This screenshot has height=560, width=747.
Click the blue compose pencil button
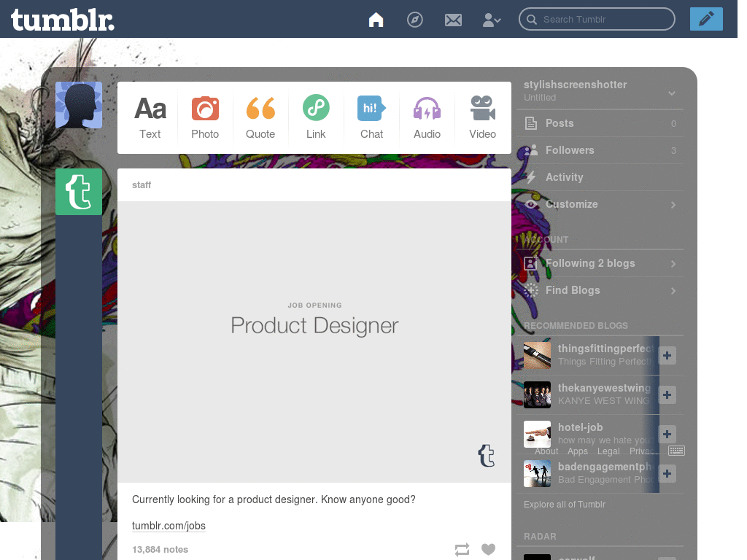coord(706,19)
